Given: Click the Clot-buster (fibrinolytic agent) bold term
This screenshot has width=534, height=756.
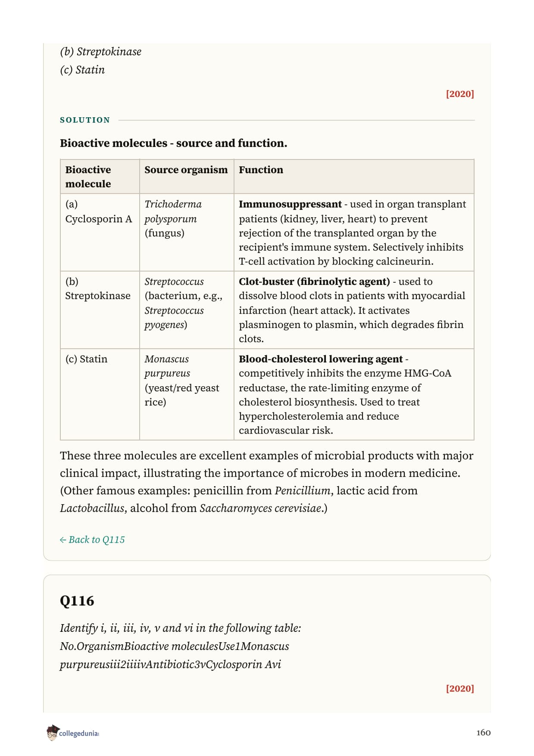Looking at the screenshot, I should [x=314, y=282].
